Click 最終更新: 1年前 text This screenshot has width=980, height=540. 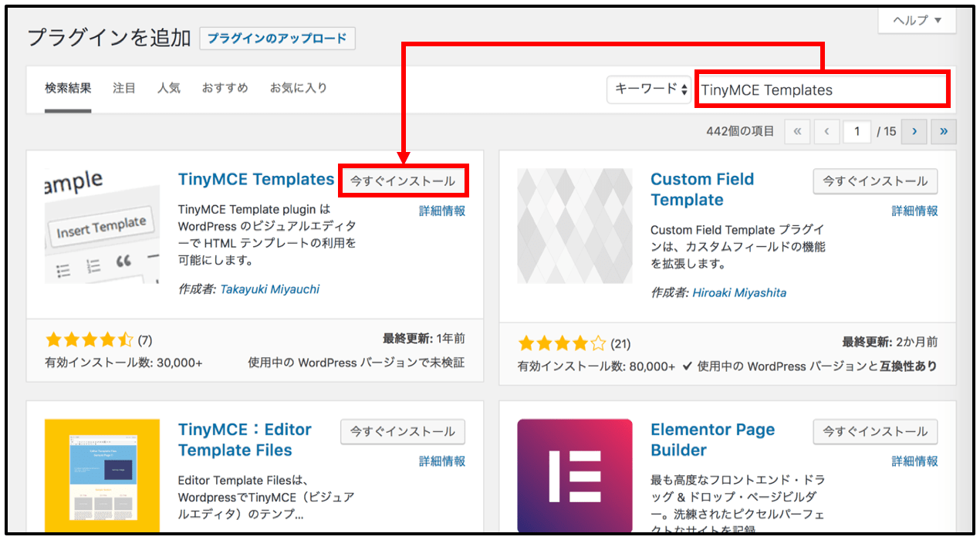pyautogui.click(x=424, y=339)
